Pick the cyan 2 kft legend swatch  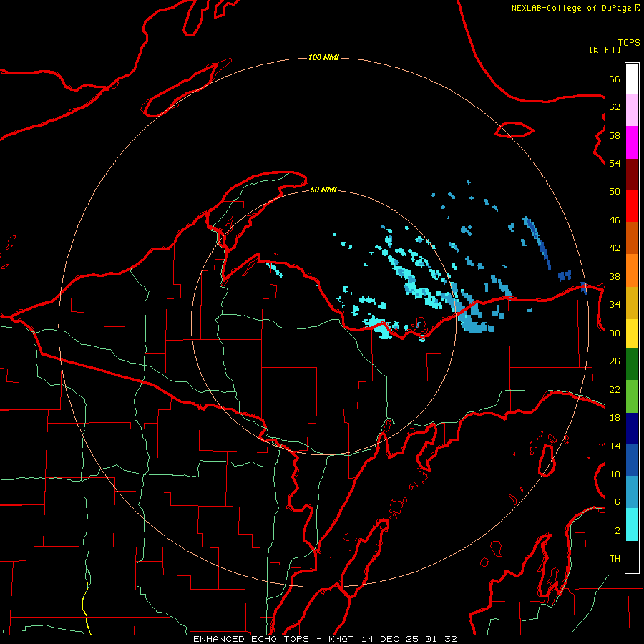click(x=632, y=525)
